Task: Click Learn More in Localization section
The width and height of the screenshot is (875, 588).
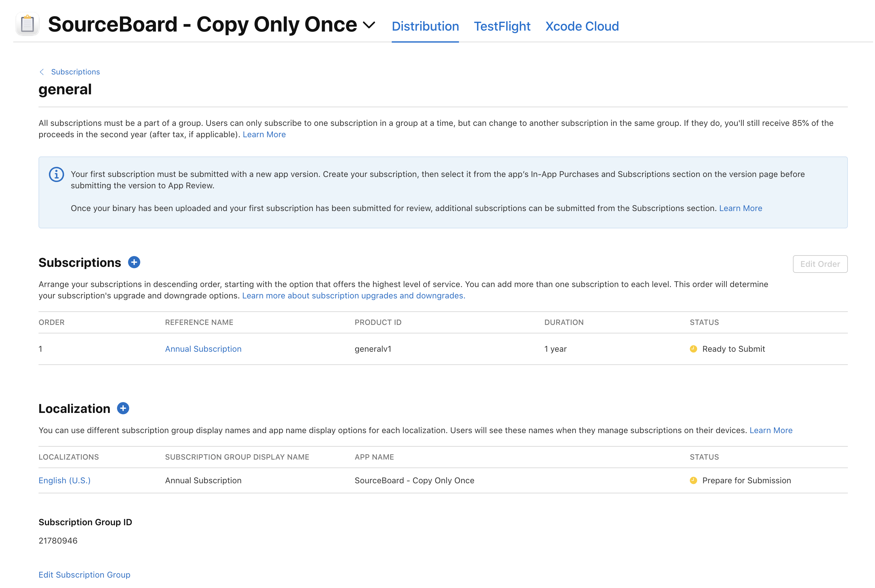Action: pos(771,430)
